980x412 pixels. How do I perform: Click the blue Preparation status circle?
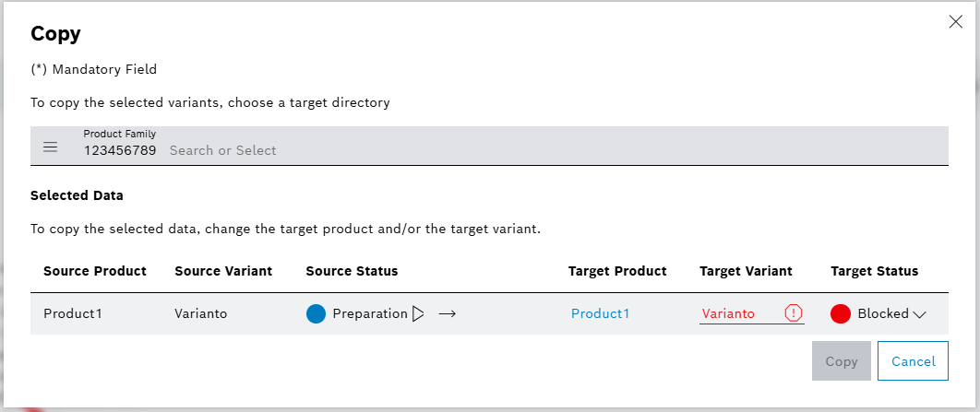pyautogui.click(x=317, y=313)
